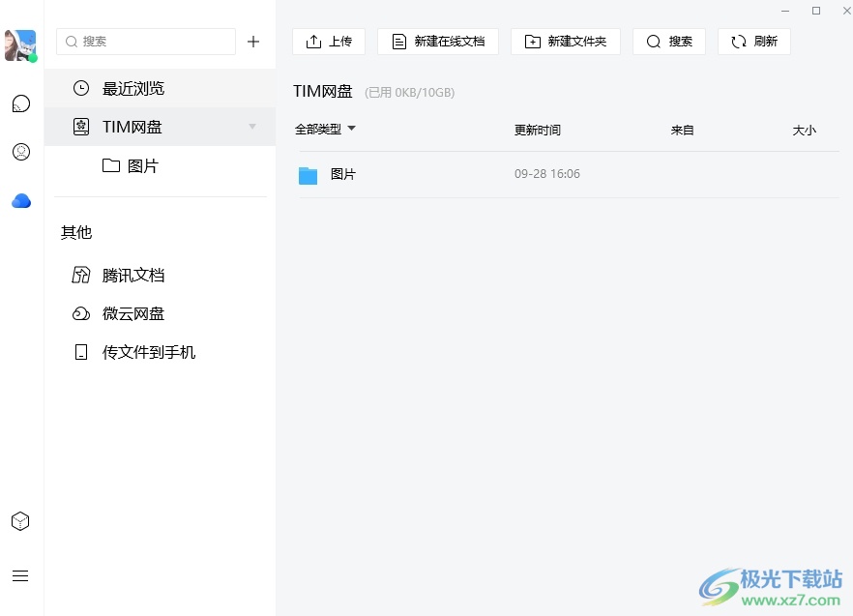
Task: Click the 新建文件夹 button
Action: click(566, 42)
